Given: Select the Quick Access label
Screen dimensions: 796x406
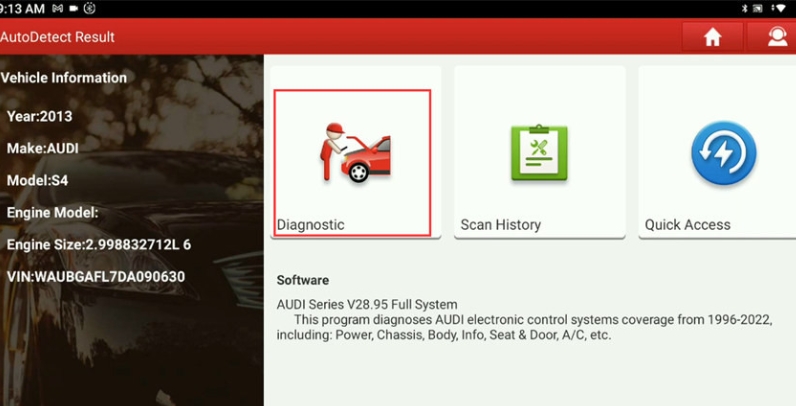Looking at the screenshot, I should [x=687, y=225].
